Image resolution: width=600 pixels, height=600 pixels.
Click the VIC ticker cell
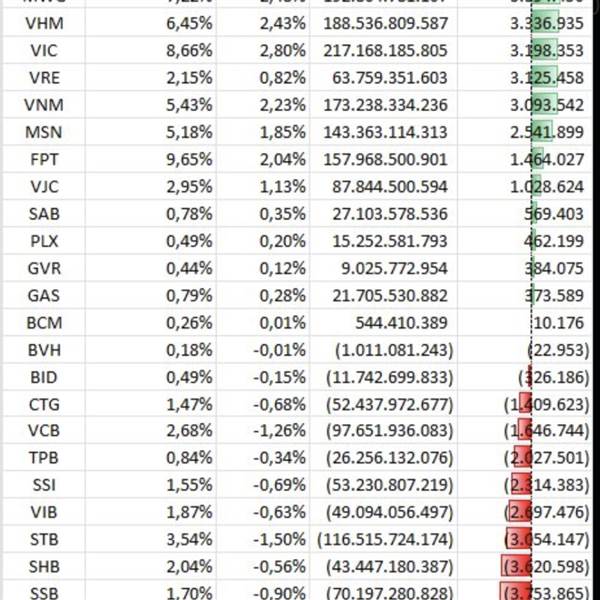(x=43, y=49)
